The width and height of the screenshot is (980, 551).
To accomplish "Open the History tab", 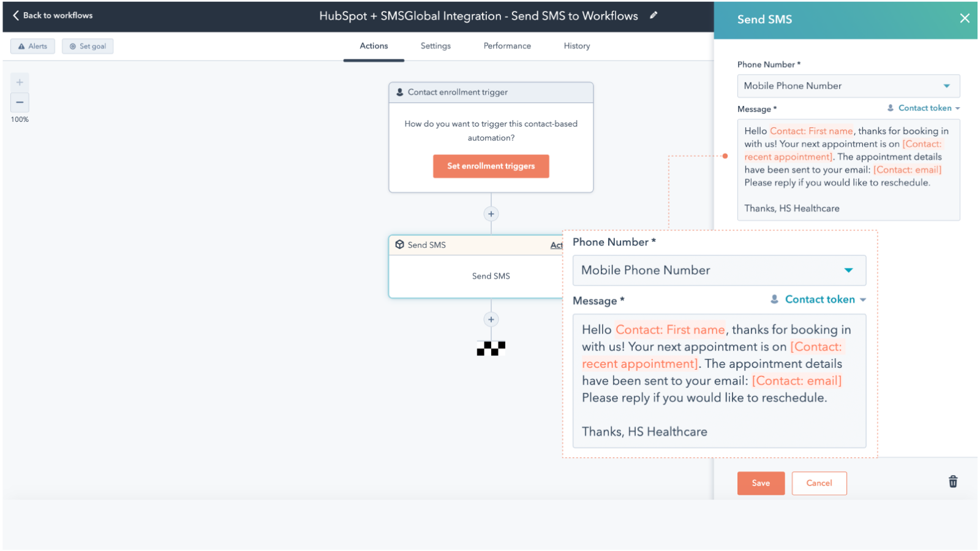I will 577,46.
